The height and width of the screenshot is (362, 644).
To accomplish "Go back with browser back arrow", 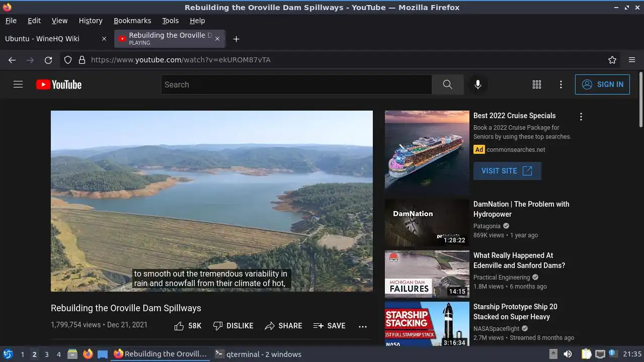I will 12,60.
